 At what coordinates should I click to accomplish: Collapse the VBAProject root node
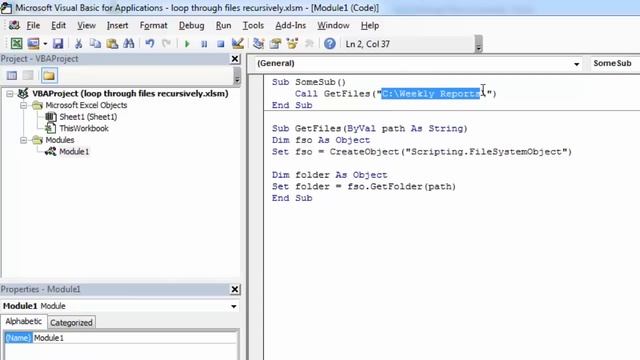(x=10, y=94)
